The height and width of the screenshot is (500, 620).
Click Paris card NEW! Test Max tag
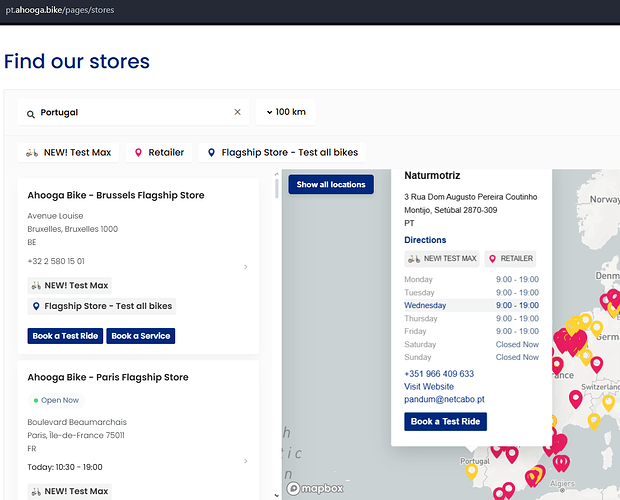click(x=70, y=491)
